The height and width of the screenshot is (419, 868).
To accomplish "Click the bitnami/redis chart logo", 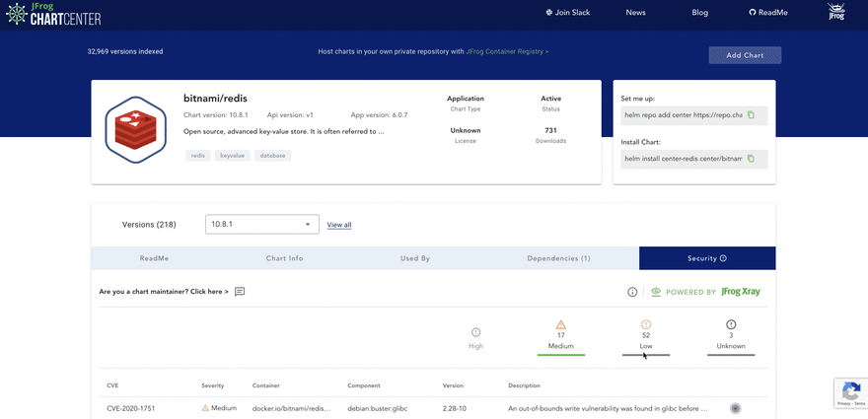I will click(136, 130).
